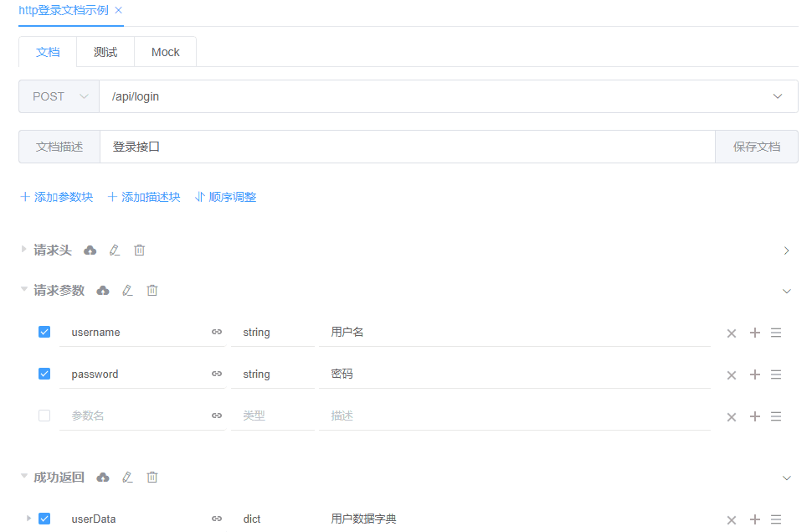Viewport: 812px width, 532px height.
Task: Click cloud upload icon next to 成功返回
Action: (x=103, y=477)
